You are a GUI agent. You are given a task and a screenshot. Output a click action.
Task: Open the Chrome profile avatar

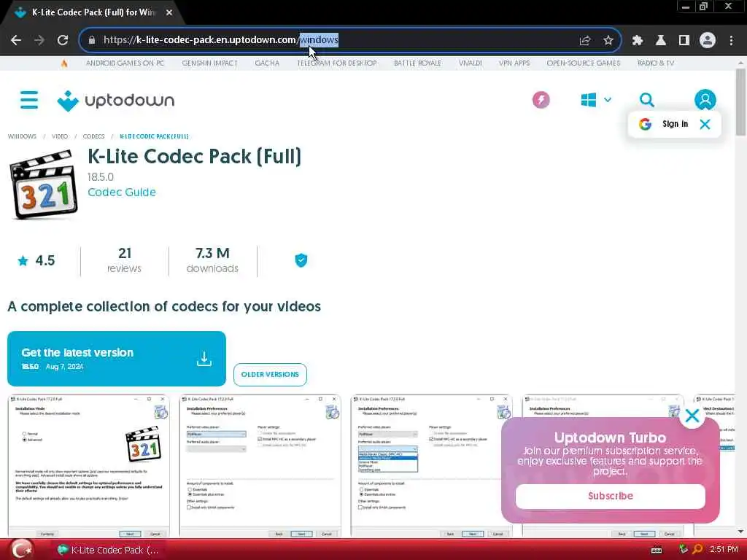708,40
